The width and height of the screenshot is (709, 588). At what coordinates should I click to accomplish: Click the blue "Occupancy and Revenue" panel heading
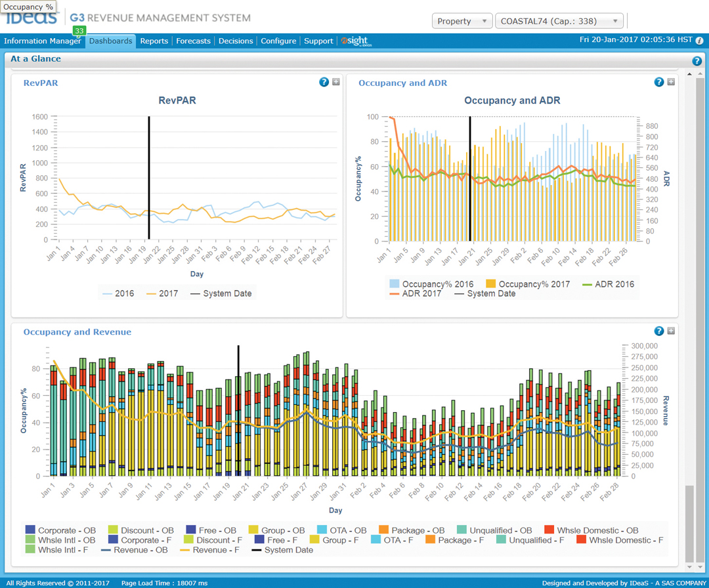[x=77, y=332]
